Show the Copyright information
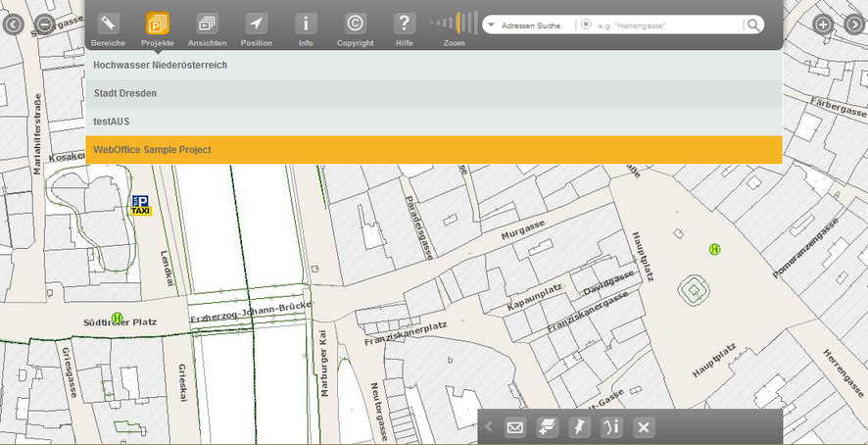Image resolution: width=868 pixels, height=445 pixels. click(355, 24)
